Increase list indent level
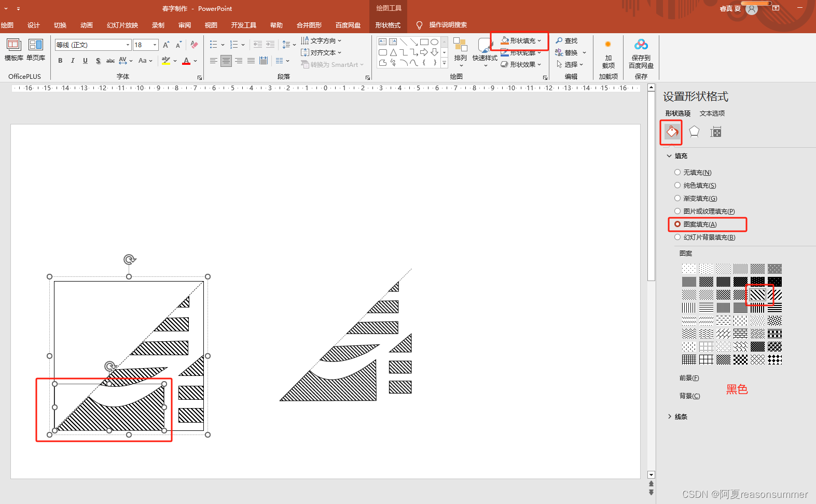The width and height of the screenshot is (816, 504). pos(270,45)
